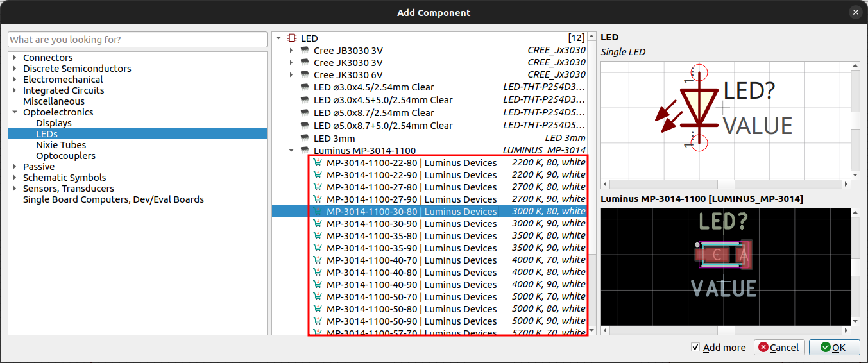Click the Cancel button
The image size is (868, 363).
point(779,348)
